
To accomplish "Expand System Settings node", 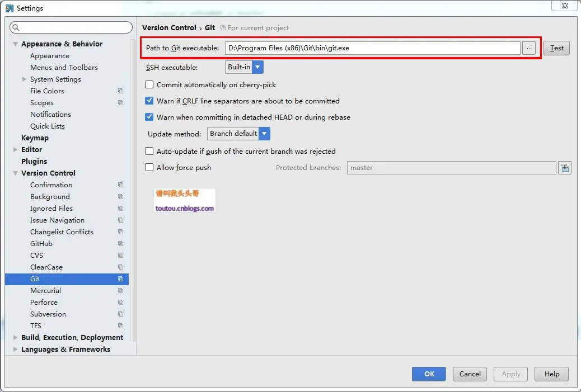I will pos(25,79).
